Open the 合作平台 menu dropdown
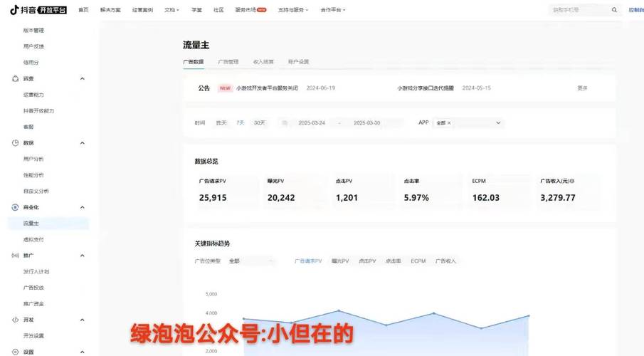Viewport: 644px width, 356px height. pos(333,10)
